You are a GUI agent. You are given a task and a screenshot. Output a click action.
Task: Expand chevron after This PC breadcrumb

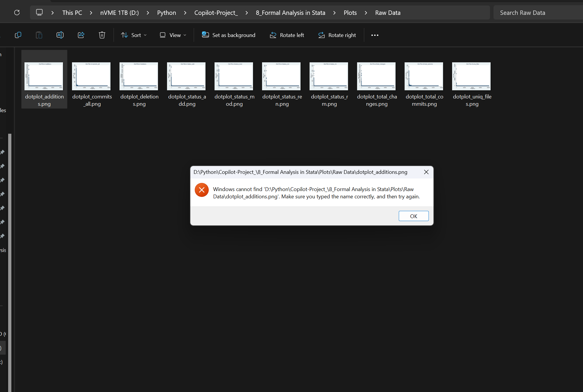click(91, 13)
